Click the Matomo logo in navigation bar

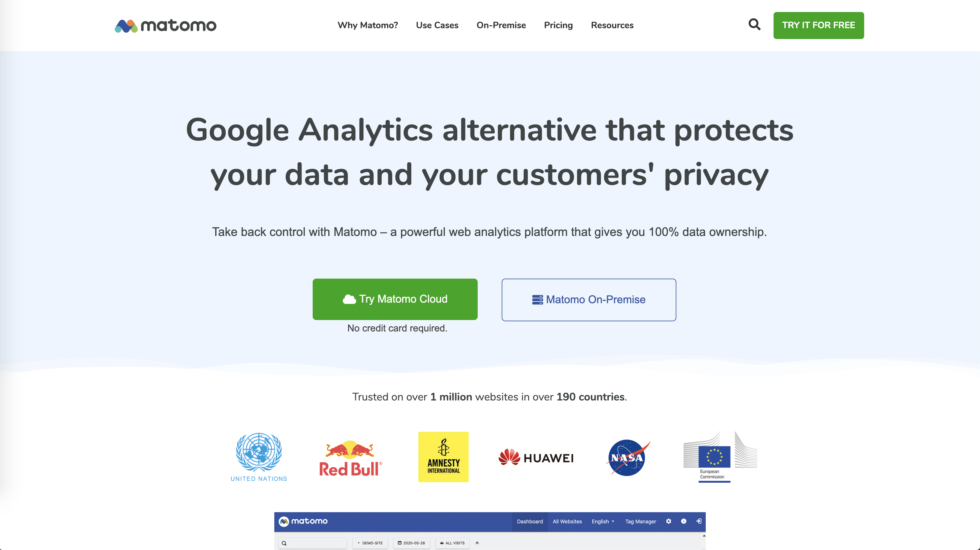tap(166, 26)
